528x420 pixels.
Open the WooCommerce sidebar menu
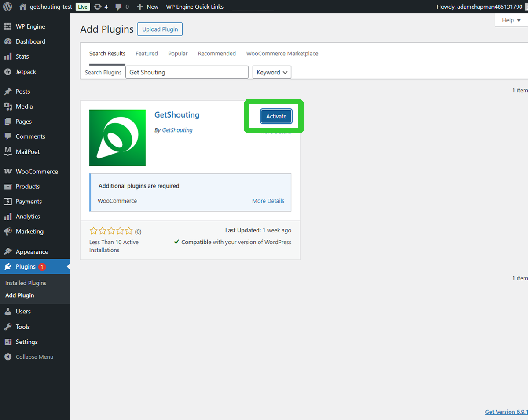[35, 171]
